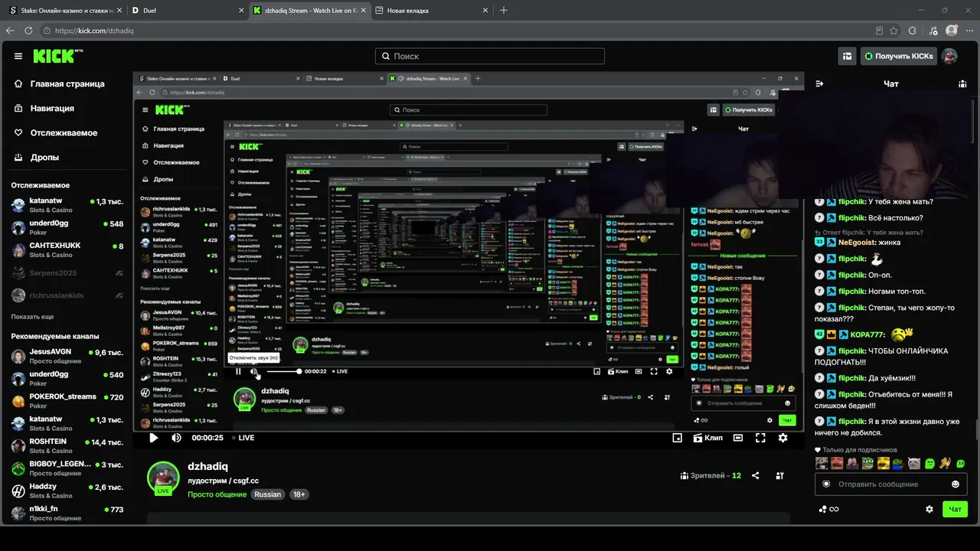Click dzhadiq channel avatar with LIVE badge
Viewport: 980px width, 551px height.
point(163,478)
